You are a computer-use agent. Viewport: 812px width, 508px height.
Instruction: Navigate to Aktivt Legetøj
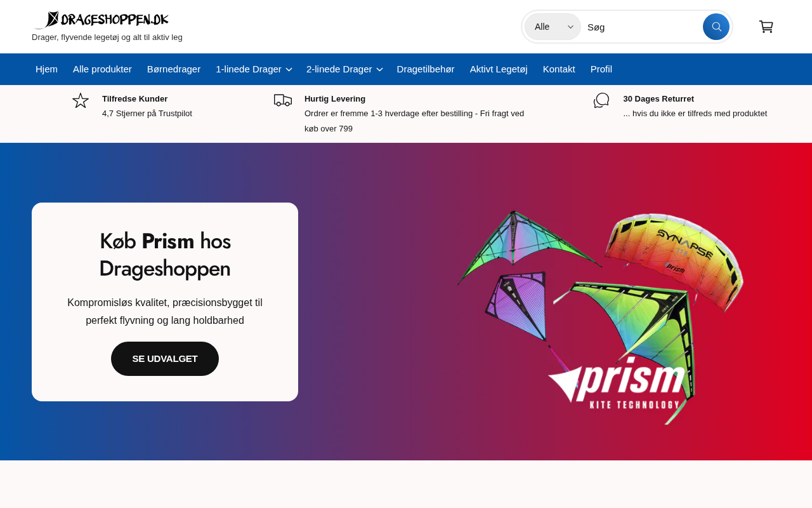(499, 69)
